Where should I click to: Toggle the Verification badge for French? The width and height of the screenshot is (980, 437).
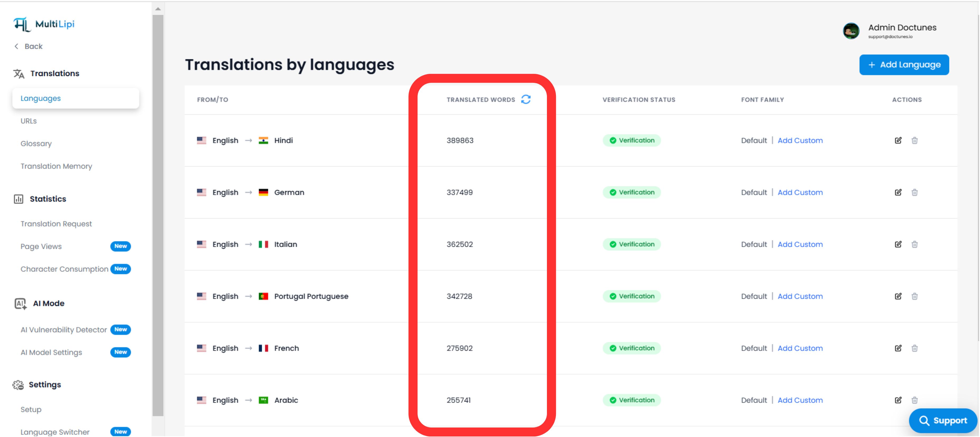point(631,348)
